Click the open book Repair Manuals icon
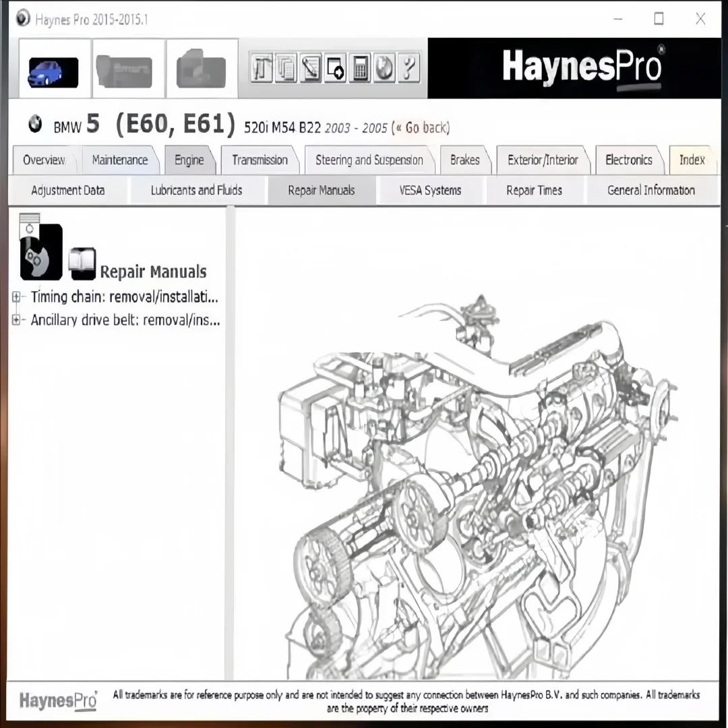The image size is (728, 728). click(82, 264)
